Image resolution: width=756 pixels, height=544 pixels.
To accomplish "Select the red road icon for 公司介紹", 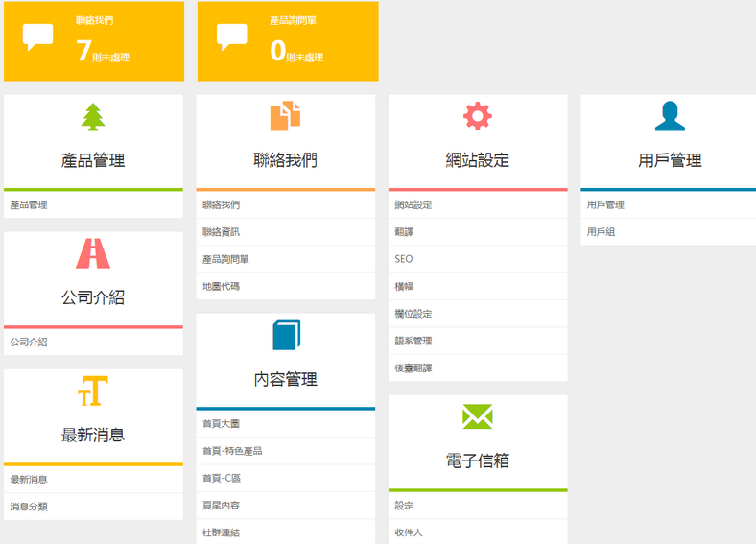I will pos(93,253).
